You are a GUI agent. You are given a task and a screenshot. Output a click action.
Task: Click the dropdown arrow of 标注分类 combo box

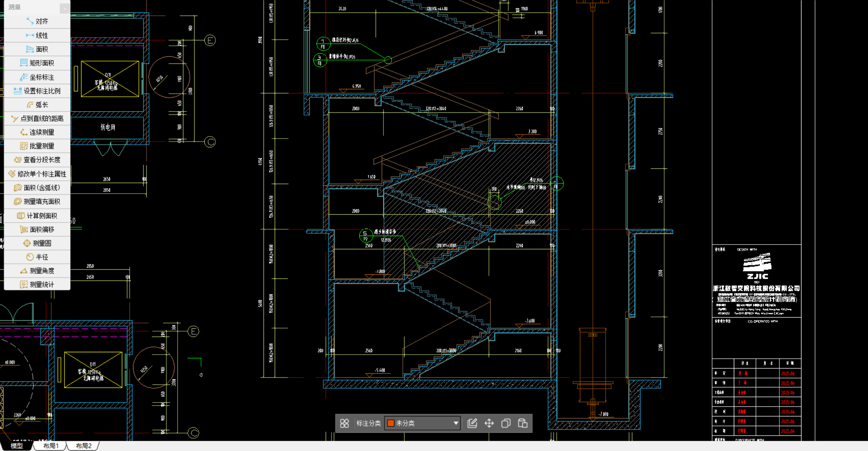point(456,423)
